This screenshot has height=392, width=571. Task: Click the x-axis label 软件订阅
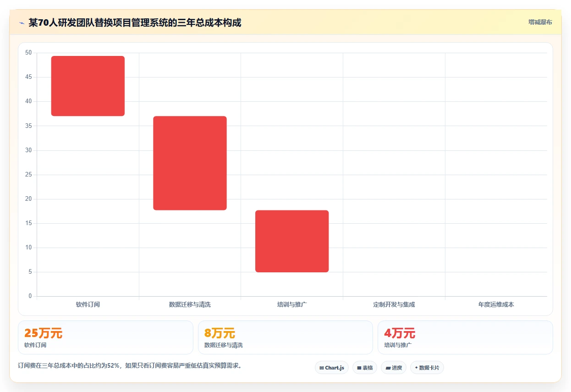[88, 304]
